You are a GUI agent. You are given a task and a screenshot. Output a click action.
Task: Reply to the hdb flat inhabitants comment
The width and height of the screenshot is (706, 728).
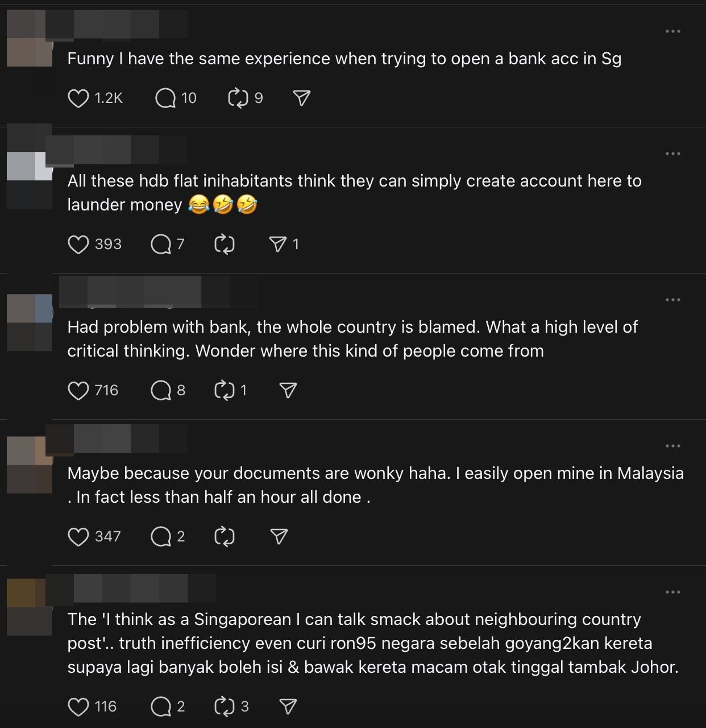(x=161, y=245)
